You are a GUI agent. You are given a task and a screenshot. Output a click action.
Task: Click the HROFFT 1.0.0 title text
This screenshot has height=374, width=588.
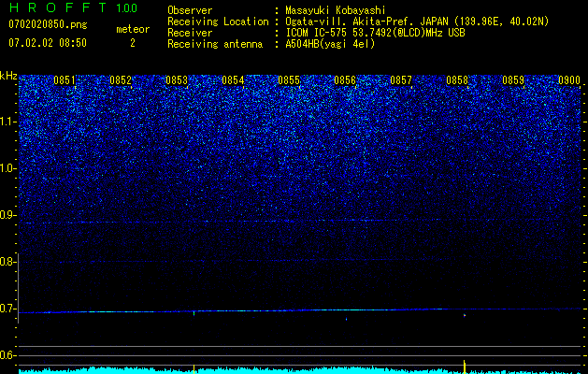coord(74,7)
